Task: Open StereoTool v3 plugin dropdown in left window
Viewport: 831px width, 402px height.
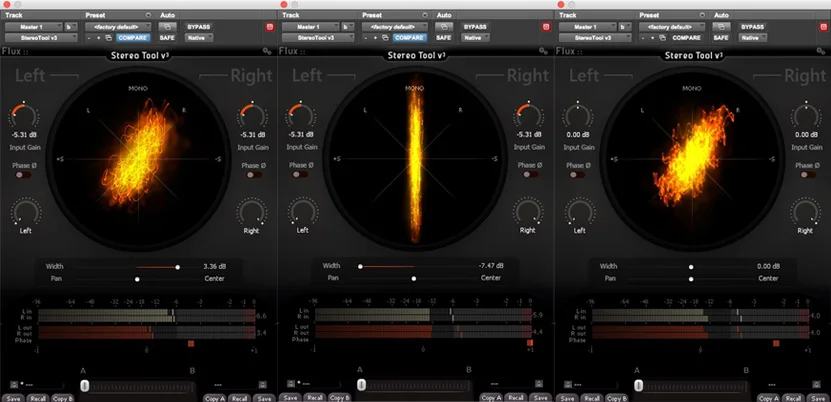Action: pos(41,38)
